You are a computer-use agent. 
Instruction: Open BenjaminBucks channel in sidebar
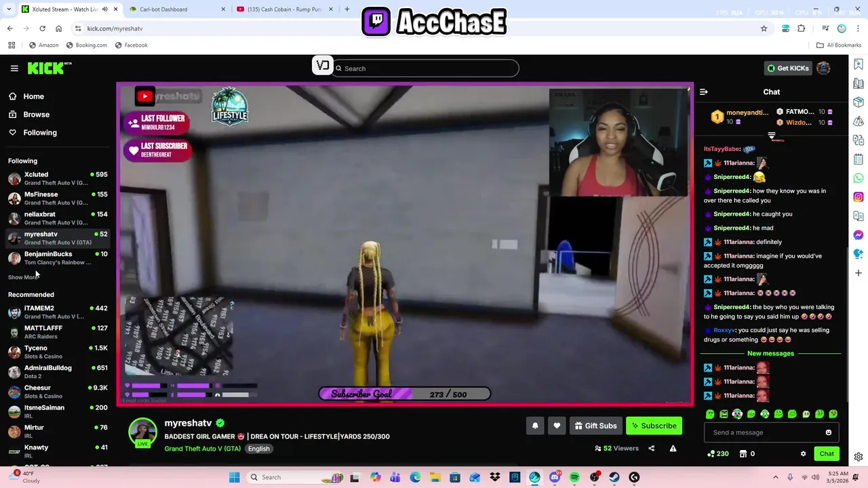pos(58,258)
